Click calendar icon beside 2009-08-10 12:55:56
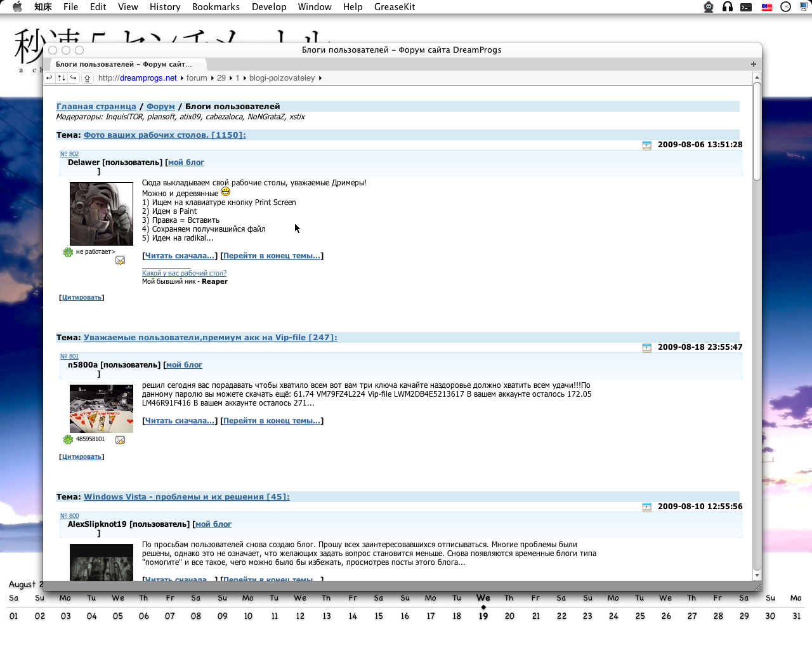Screen dimensions: 812x650 pos(646,507)
